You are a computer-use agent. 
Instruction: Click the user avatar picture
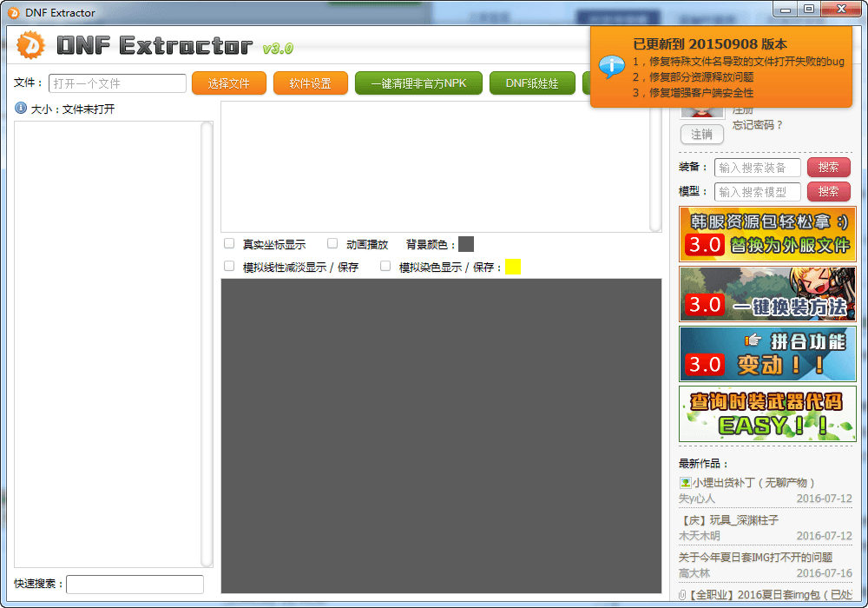tap(702, 112)
